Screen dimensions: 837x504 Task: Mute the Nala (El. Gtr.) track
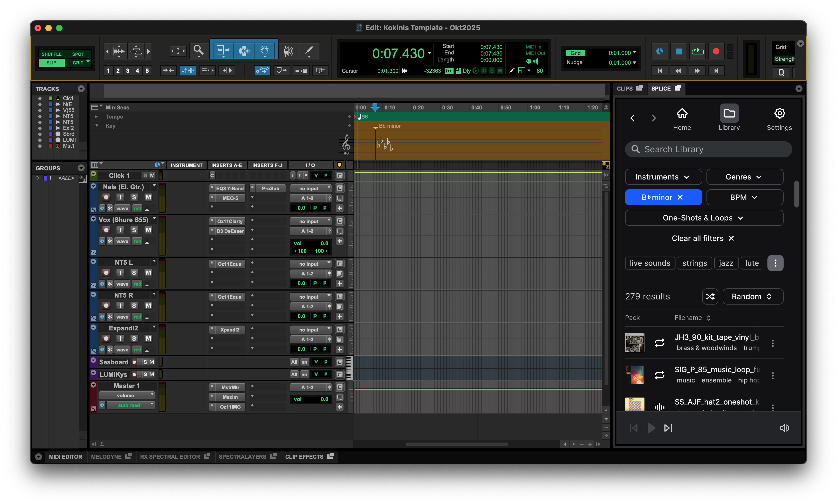[148, 197]
